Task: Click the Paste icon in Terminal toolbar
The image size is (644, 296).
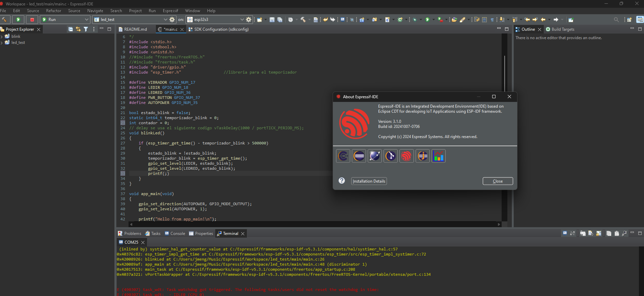Action: pos(617,233)
